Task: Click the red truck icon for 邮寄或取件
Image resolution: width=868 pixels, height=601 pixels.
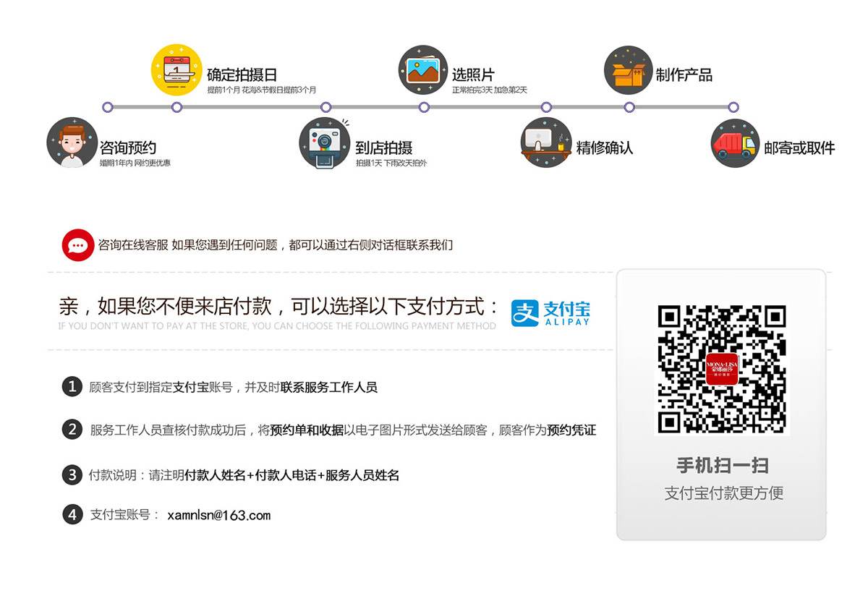Action: click(x=735, y=143)
